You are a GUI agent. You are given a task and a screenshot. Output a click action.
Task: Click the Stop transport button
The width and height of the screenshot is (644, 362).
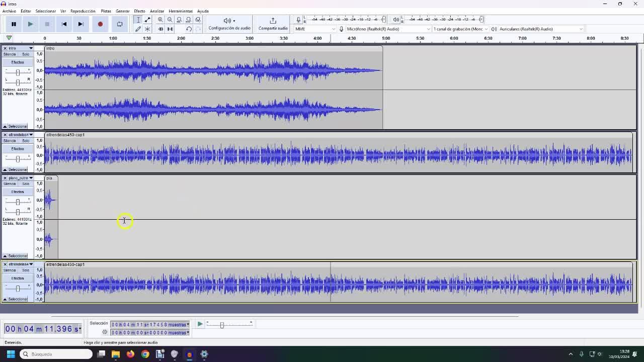47,24
